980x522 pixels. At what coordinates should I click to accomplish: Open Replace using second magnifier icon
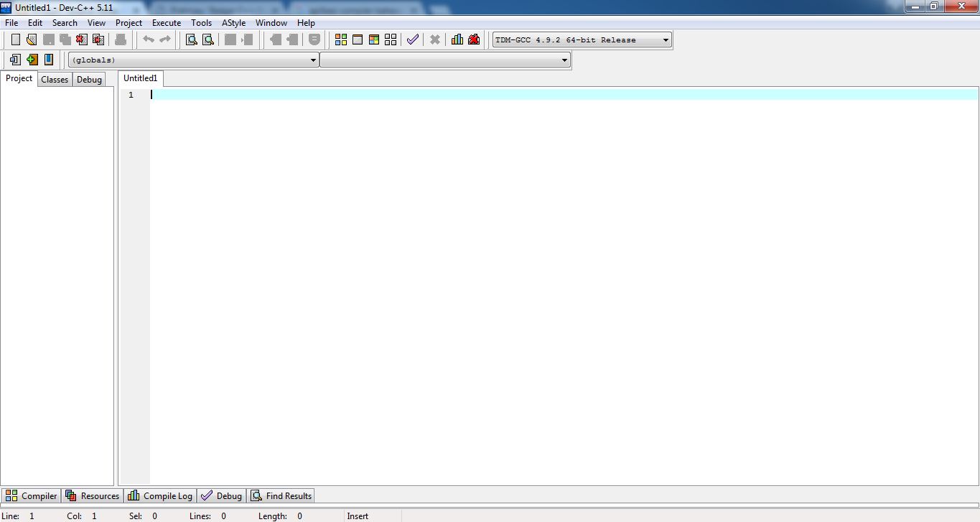pos(208,39)
